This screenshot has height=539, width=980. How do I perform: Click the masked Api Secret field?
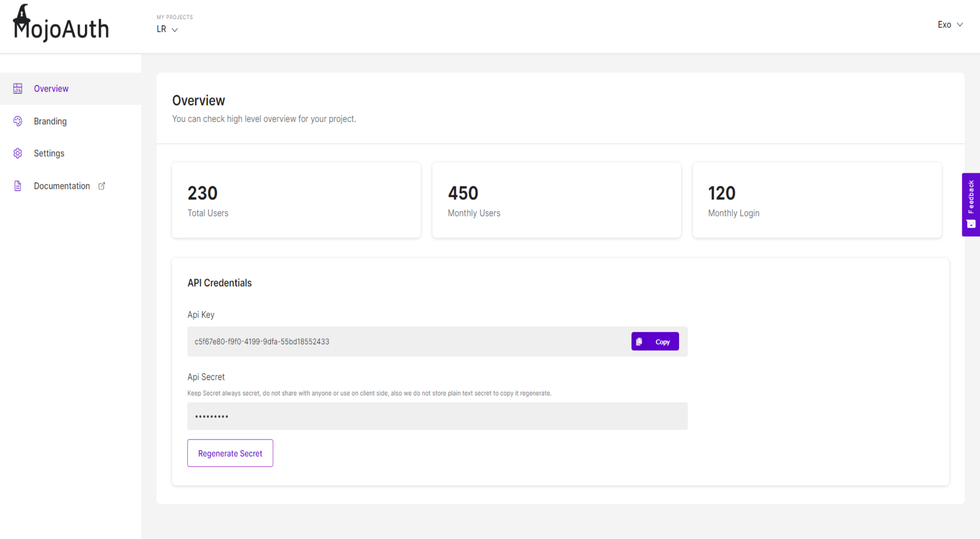point(437,416)
